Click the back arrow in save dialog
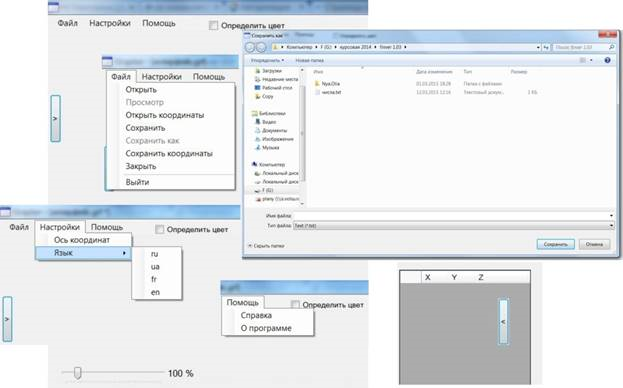Viewport: 623px width, 388px height. click(250, 47)
